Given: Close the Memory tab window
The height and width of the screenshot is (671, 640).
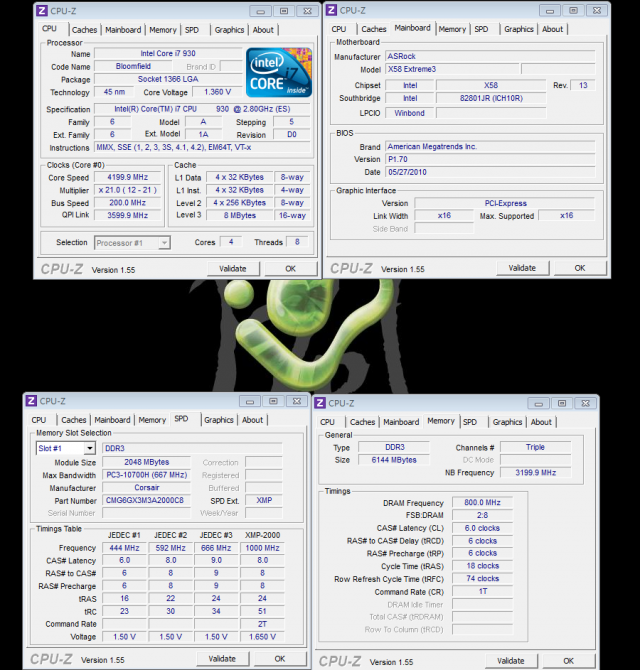Looking at the screenshot, I should tap(586, 404).
